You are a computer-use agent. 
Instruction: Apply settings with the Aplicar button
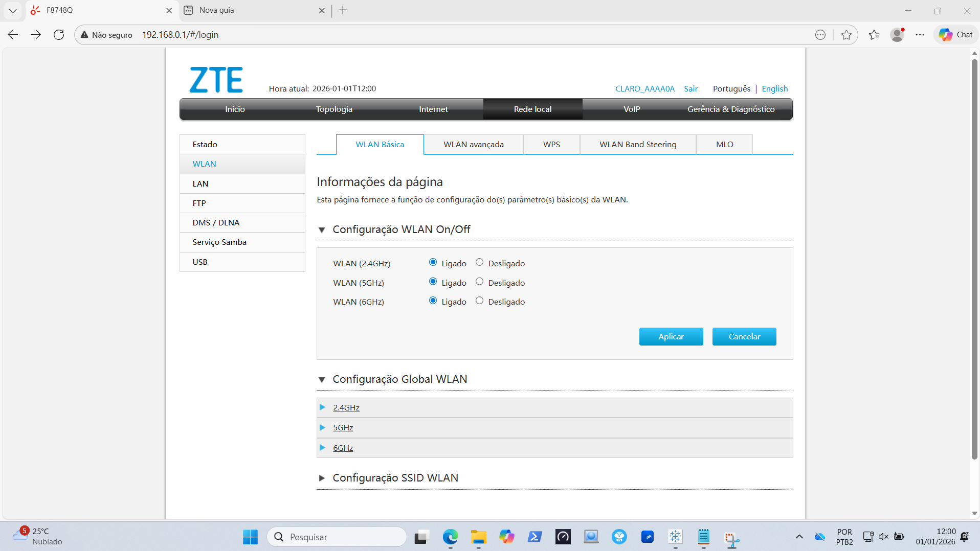pyautogui.click(x=671, y=336)
